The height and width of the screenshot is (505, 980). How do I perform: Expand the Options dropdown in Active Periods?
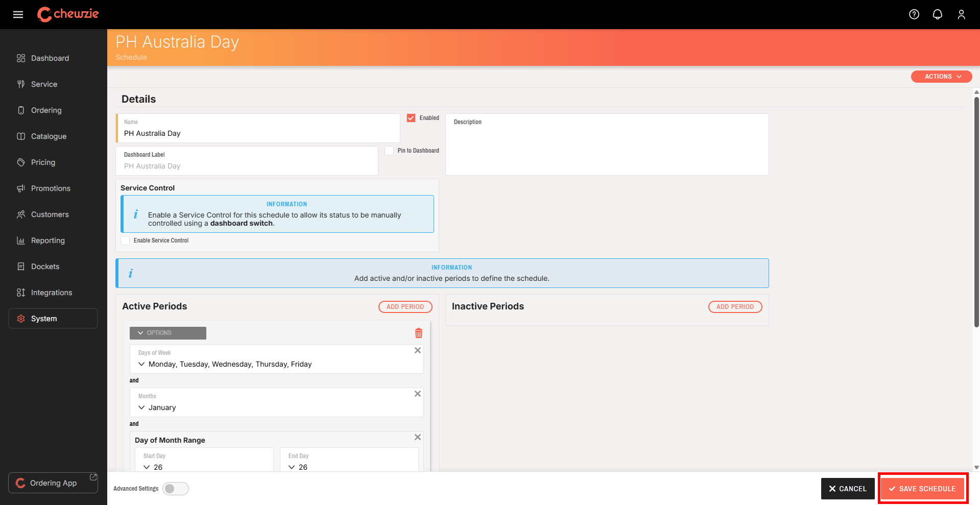pyautogui.click(x=168, y=333)
